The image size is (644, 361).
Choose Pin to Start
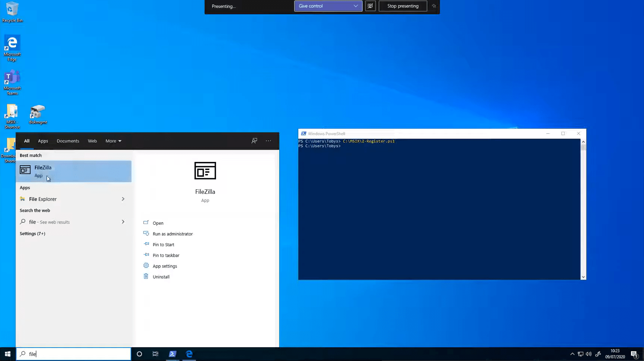[x=163, y=245]
